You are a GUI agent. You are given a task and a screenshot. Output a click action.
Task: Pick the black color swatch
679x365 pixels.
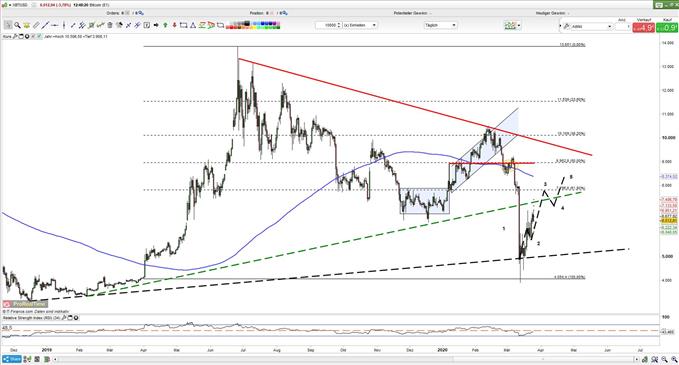coord(247,23)
